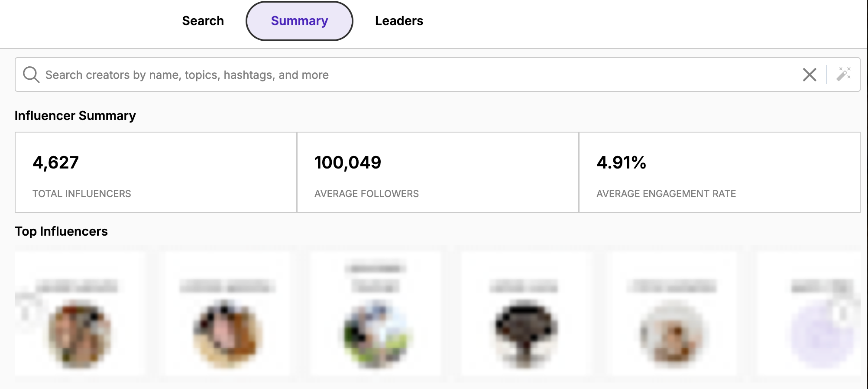Click the magnifying glass search icon
The image size is (868, 389).
(x=31, y=75)
